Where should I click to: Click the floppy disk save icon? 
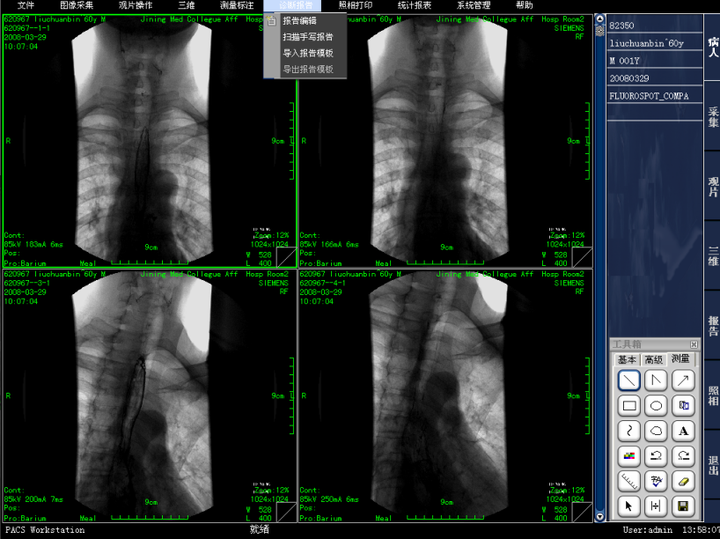683,506
